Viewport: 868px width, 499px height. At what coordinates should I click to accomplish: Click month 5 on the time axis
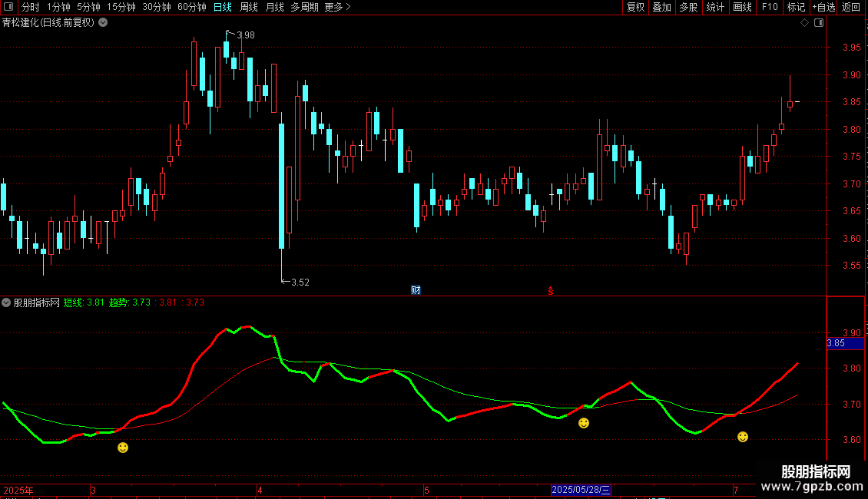click(x=426, y=490)
